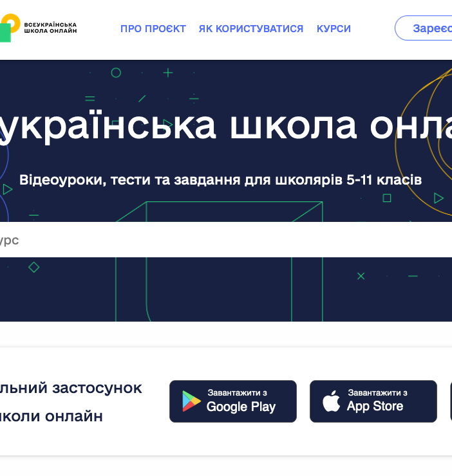Screen dimensions: 452x476
Task: Click the Google Play triangle icon
Action: pos(191,401)
